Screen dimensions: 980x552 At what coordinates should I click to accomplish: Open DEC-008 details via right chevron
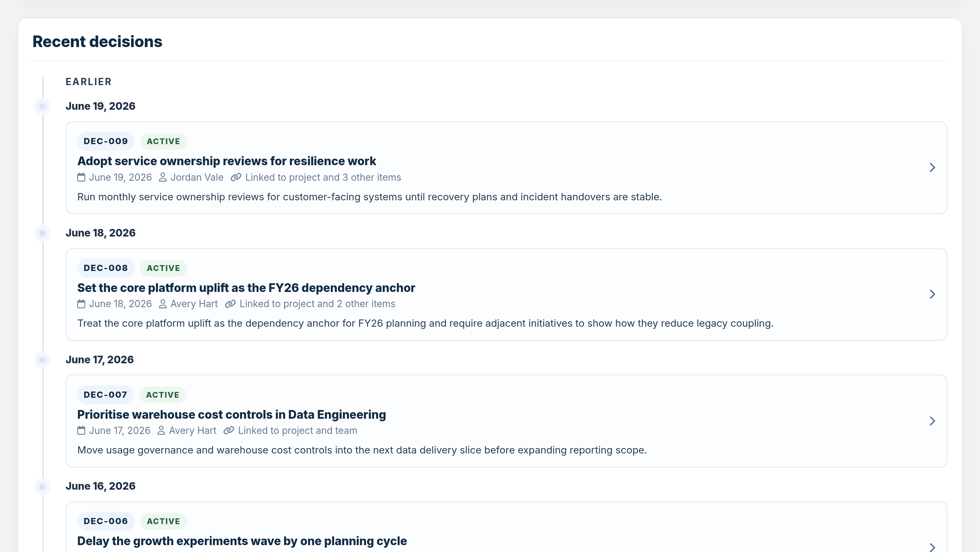[x=932, y=294]
